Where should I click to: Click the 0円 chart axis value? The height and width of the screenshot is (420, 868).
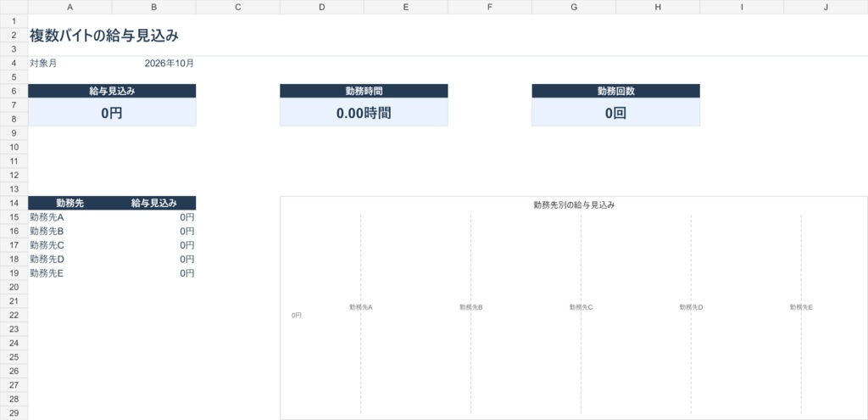point(297,316)
